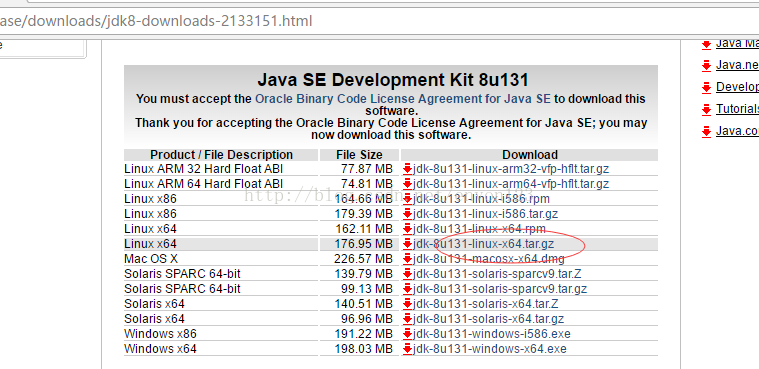Download jdk-8u131-linux-x64.tar.gz file
The width and height of the screenshot is (759, 369).
pos(484,244)
